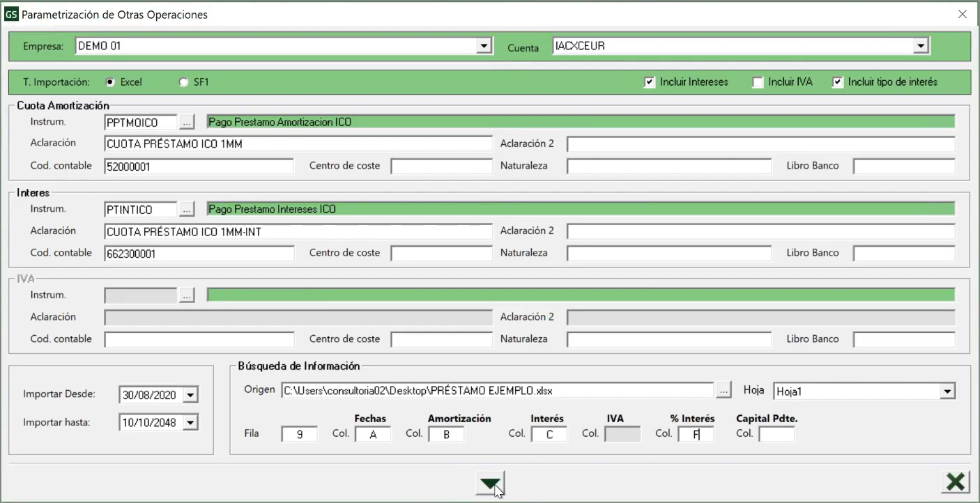980x503 pixels.
Task: Click Cod. contable field 662300001
Action: 199,254
